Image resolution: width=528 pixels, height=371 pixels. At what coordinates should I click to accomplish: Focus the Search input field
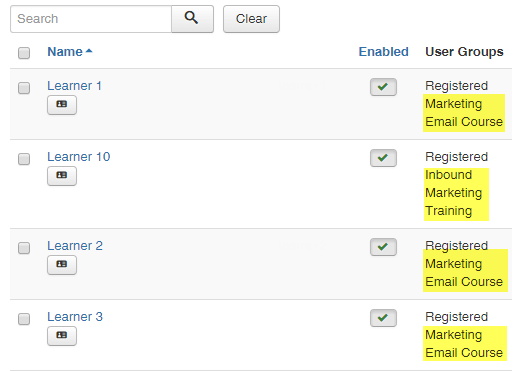click(x=91, y=19)
